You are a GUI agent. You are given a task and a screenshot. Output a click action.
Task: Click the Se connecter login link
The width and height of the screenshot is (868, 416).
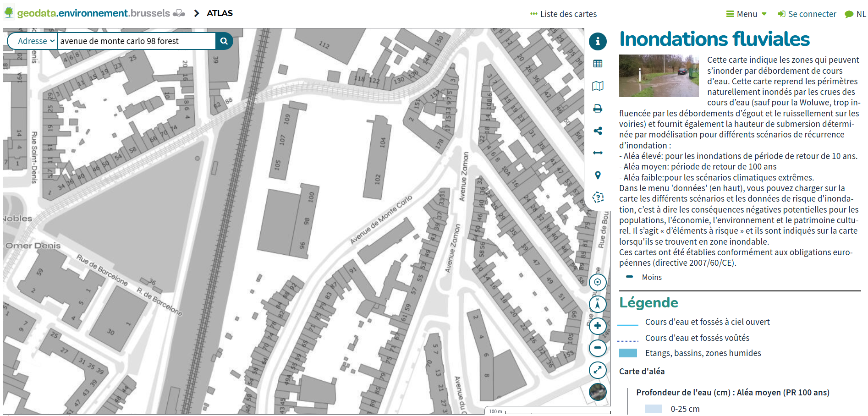coord(807,14)
